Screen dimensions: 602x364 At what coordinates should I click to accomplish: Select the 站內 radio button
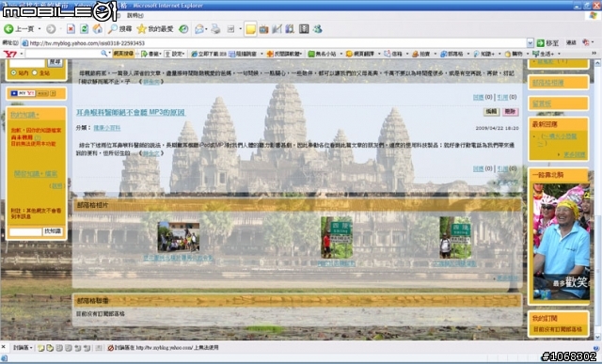(x=14, y=72)
